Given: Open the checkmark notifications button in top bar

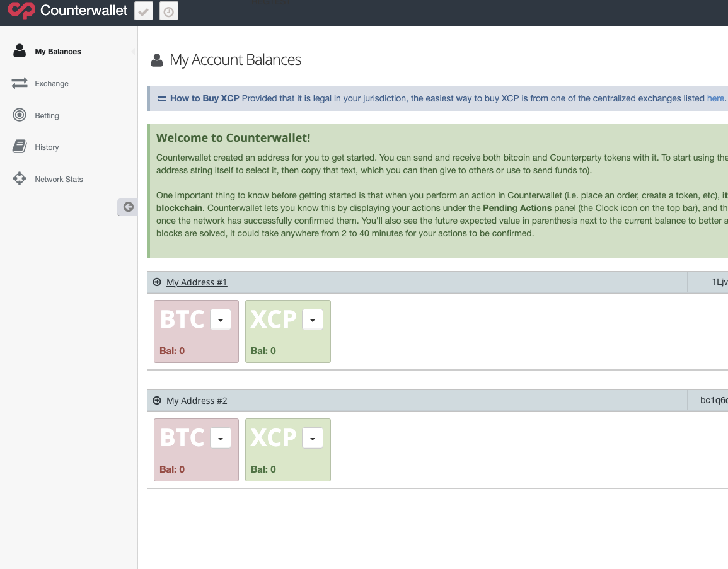Looking at the screenshot, I should pyautogui.click(x=144, y=11).
